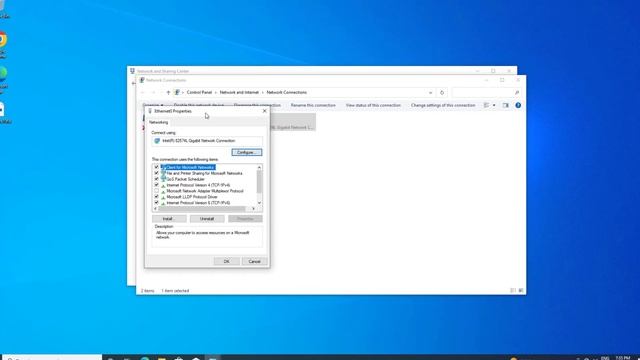
Task: Click the Up arrow navigation icon
Action: point(168,93)
